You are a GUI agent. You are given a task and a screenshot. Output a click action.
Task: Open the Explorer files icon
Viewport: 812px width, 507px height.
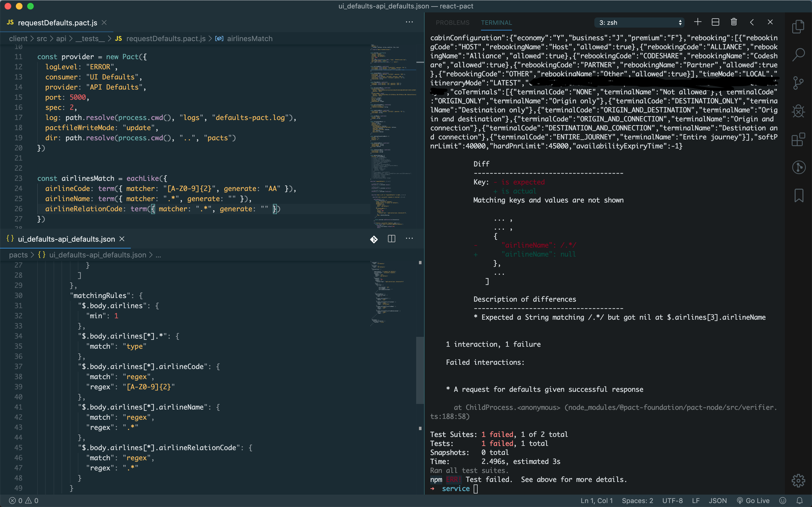pyautogui.click(x=798, y=27)
